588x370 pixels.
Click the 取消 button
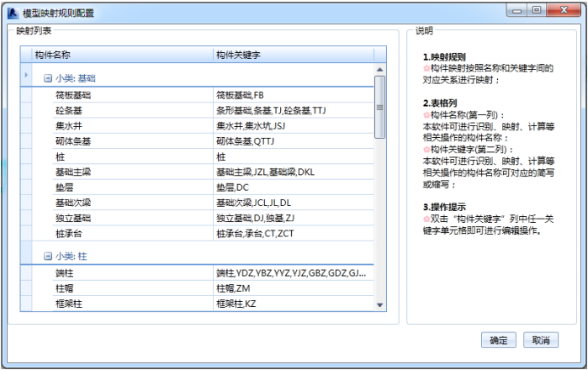(541, 341)
